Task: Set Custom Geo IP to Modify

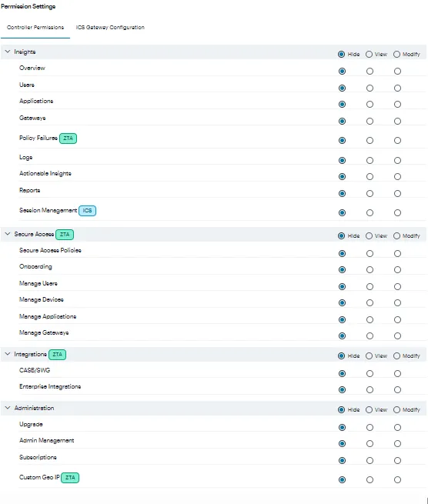Action: point(397,480)
